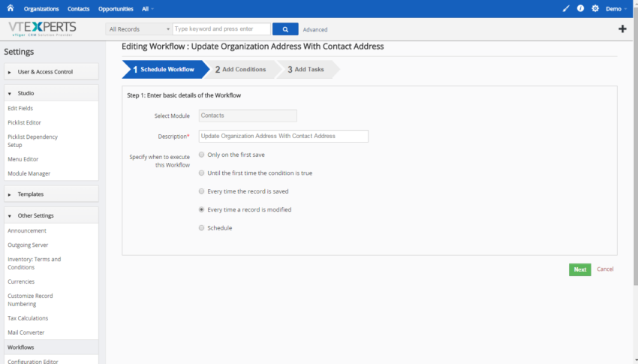638x364 pixels.
Task: Go to step 2 Add Conditions
Action: point(240,70)
